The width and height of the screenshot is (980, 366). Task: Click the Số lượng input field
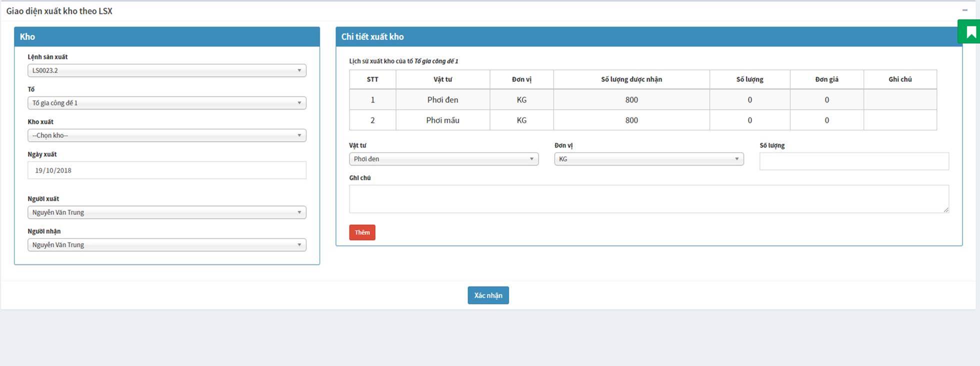pos(853,161)
